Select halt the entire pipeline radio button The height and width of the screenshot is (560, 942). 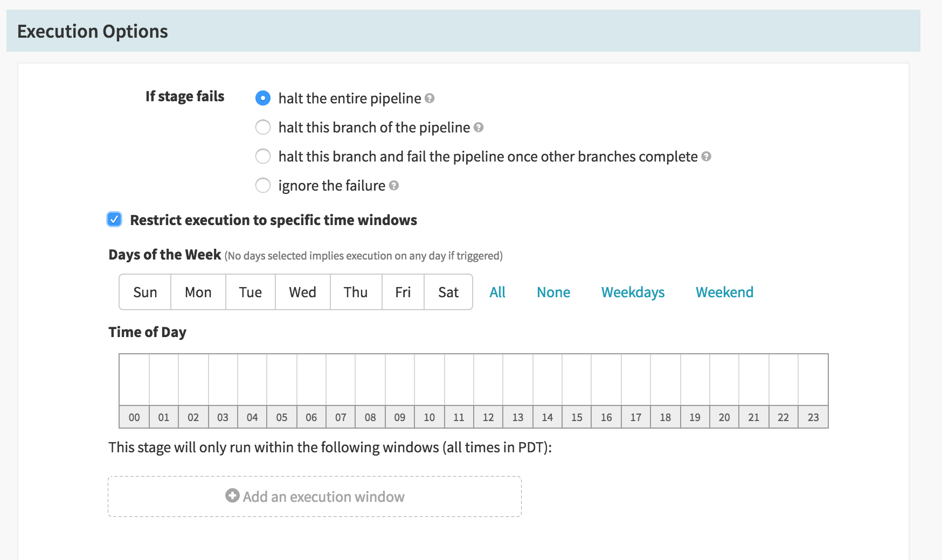click(x=263, y=98)
